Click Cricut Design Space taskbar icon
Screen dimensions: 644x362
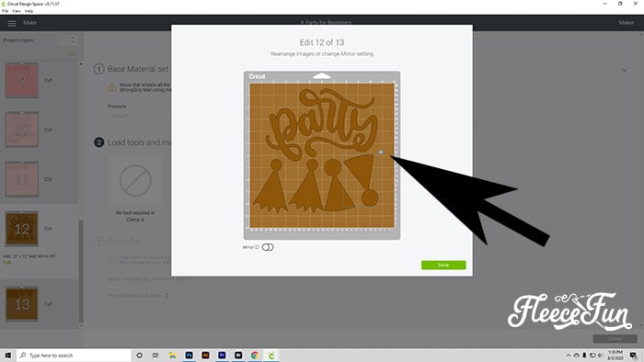[271, 356]
